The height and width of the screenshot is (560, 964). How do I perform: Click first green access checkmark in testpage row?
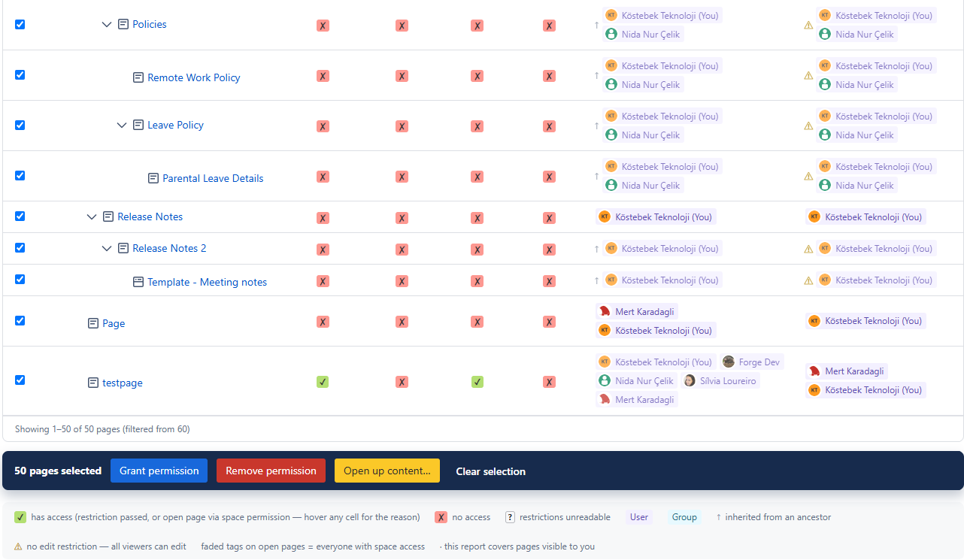[x=323, y=382]
